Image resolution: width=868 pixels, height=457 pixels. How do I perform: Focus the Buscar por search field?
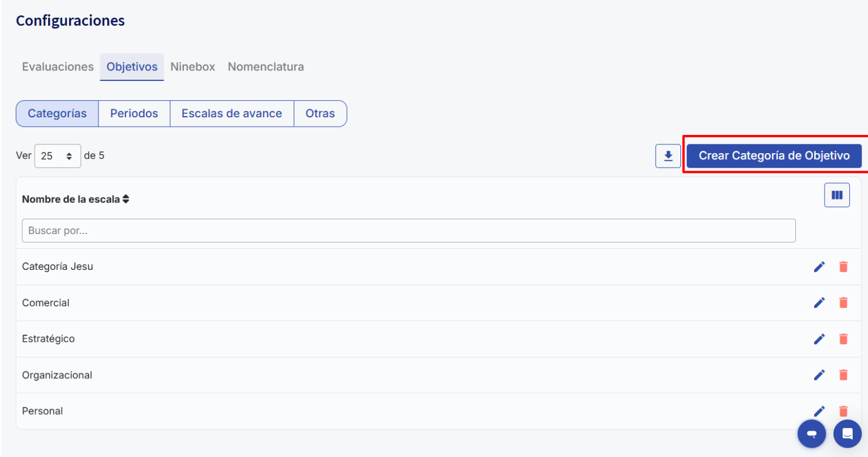coord(409,231)
